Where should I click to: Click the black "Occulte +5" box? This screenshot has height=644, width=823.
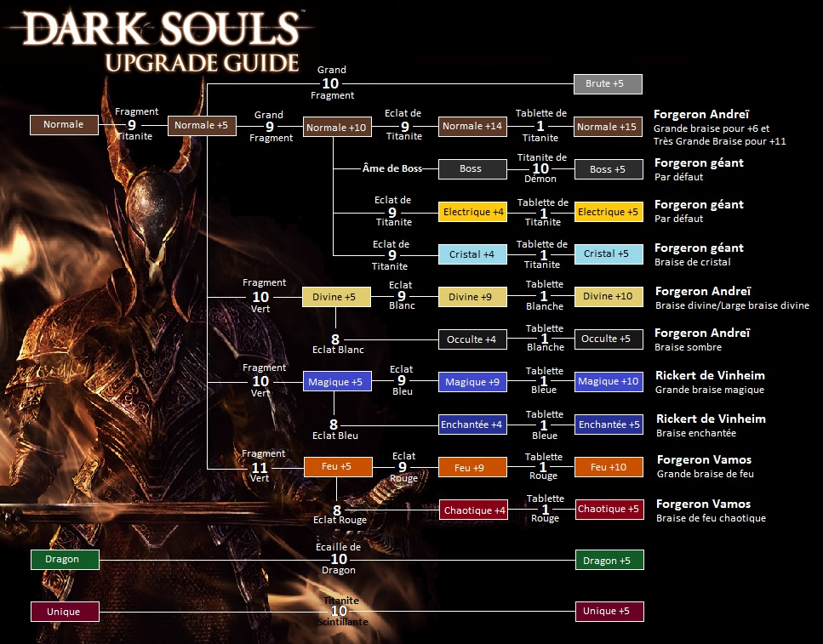tap(609, 339)
